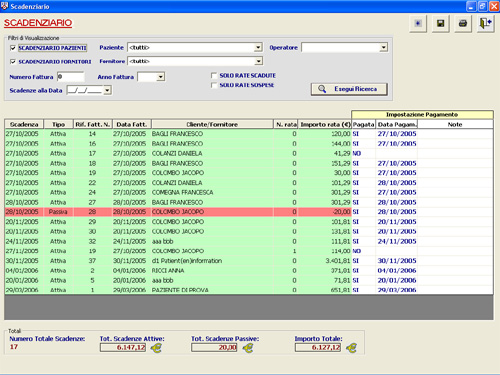
Task: Click the Data Pagam. column header
Action: (397, 124)
